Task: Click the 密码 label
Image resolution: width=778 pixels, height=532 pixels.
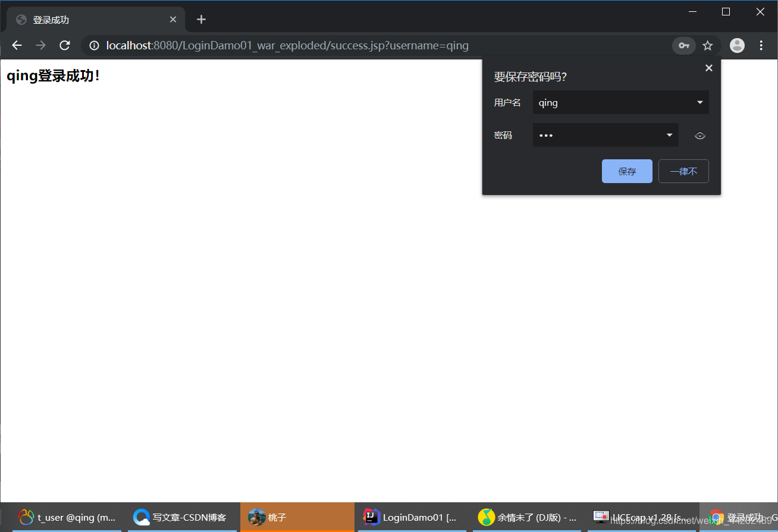Action: coord(503,136)
